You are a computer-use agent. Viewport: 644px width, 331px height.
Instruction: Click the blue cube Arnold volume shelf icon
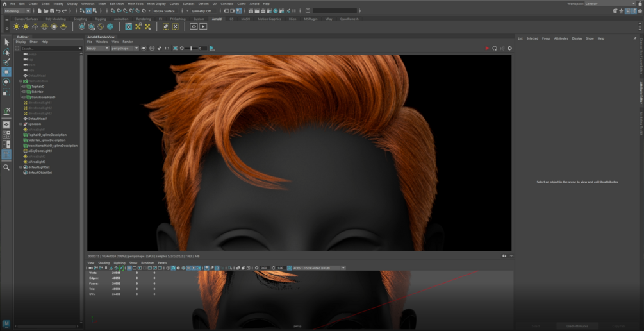click(110, 26)
